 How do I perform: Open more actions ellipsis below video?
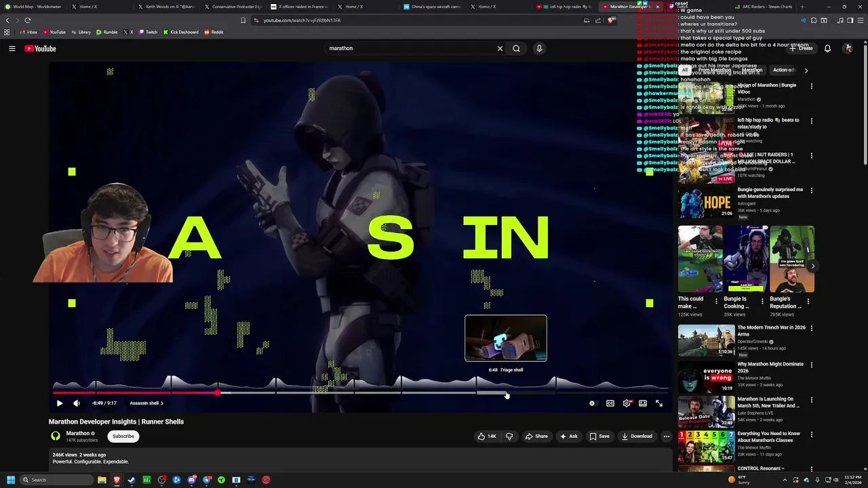click(x=667, y=436)
